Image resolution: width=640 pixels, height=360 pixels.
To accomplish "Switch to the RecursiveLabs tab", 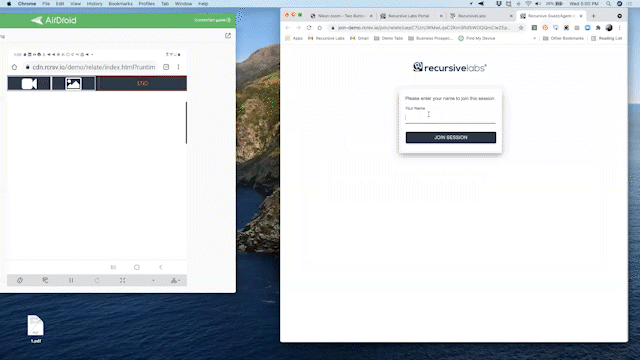I will (x=472, y=16).
